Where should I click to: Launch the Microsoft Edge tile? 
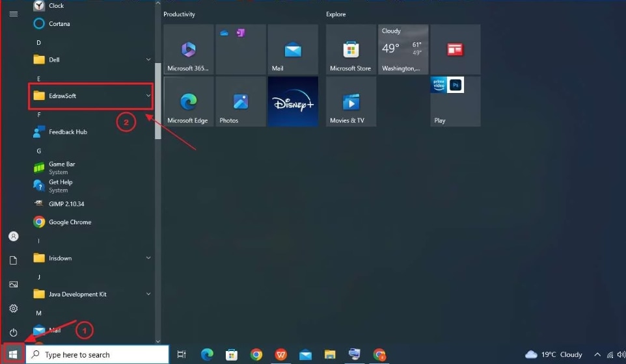point(189,101)
